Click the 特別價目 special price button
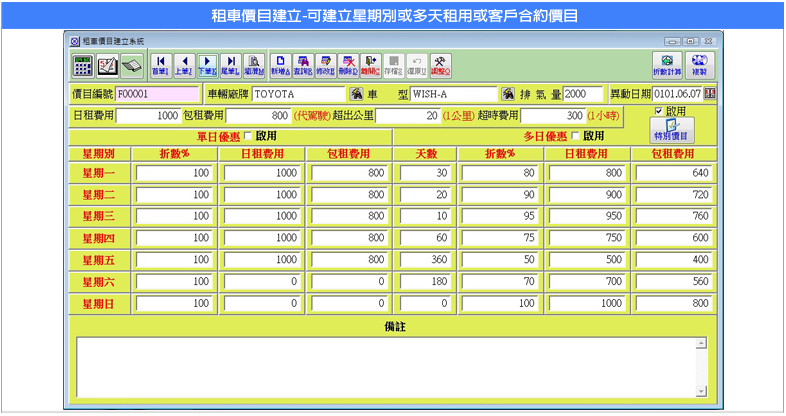The width and height of the screenshot is (786, 416). click(671, 129)
